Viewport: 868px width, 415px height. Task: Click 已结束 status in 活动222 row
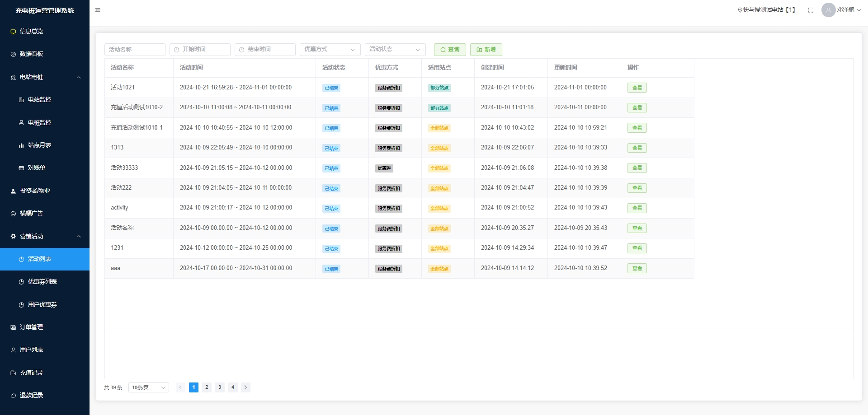pyautogui.click(x=331, y=188)
